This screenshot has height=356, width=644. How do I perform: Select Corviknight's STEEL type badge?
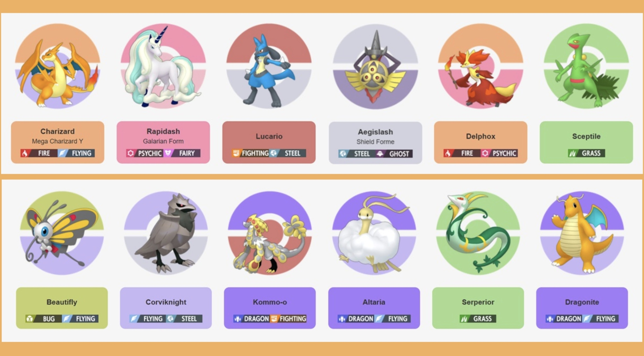[184, 319]
